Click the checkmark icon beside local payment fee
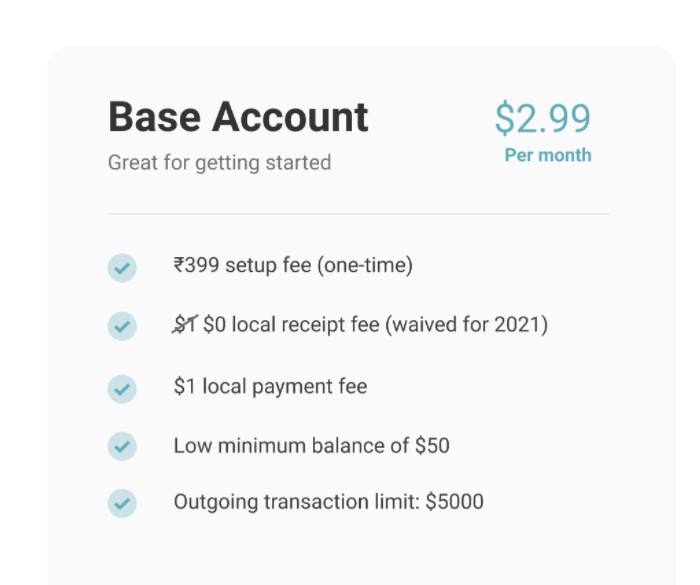 click(x=122, y=389)
